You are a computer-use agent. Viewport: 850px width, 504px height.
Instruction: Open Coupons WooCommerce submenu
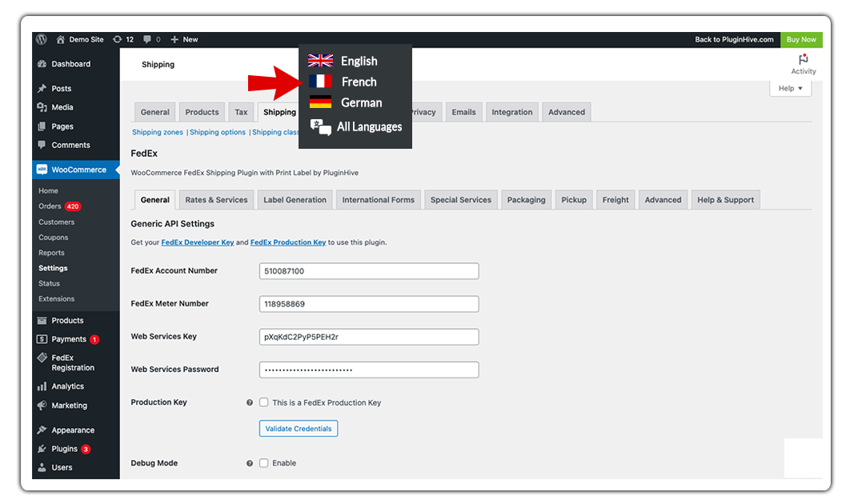(x=53, y=238)
